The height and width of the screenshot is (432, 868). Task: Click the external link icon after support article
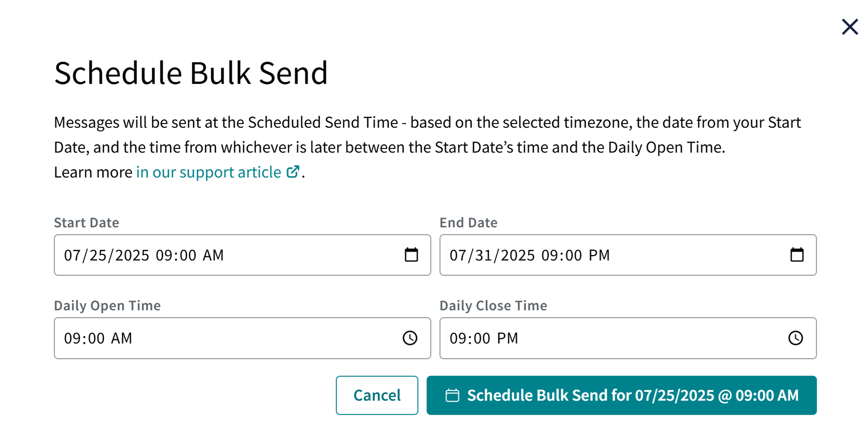[x=293, y=171]
